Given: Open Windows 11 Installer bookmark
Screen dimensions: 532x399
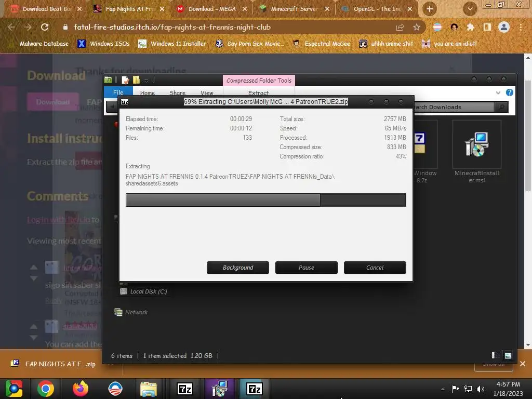Looking at the screenshot, I should (x=172, y=44).
